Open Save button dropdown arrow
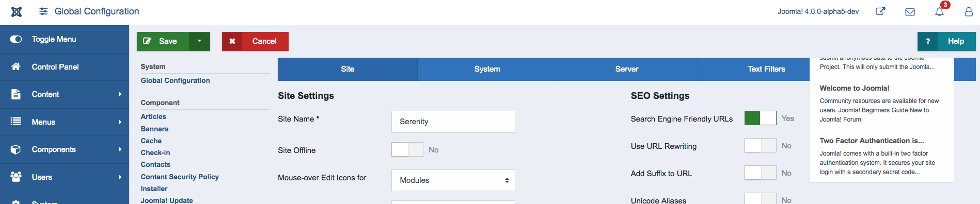 (199, 41)
